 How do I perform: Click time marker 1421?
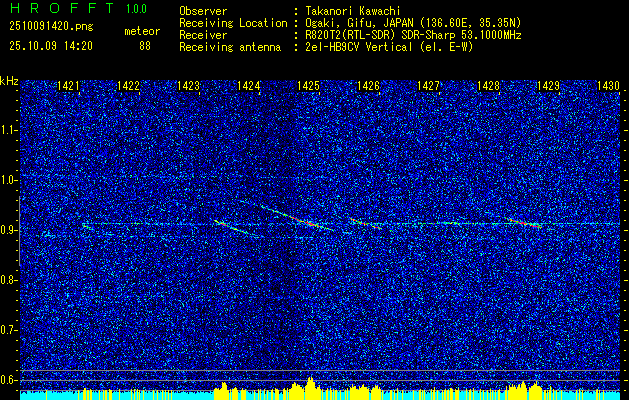click(68, 85)
